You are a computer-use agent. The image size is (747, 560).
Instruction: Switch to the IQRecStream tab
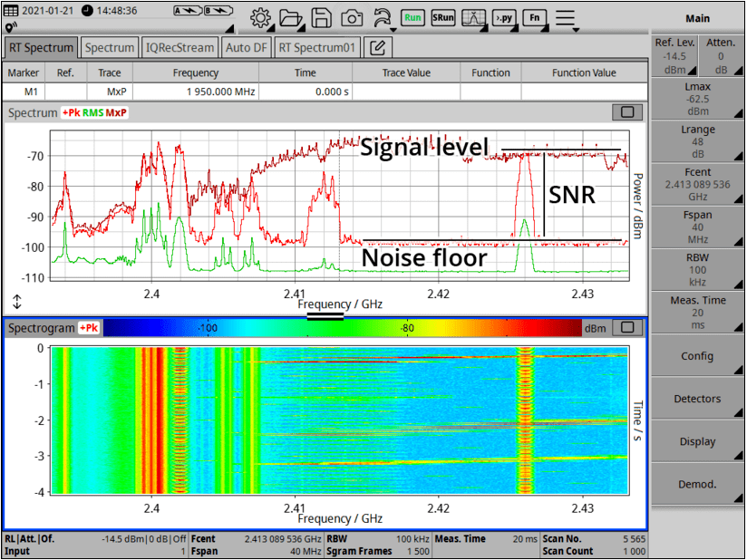(x=179, y=47)
